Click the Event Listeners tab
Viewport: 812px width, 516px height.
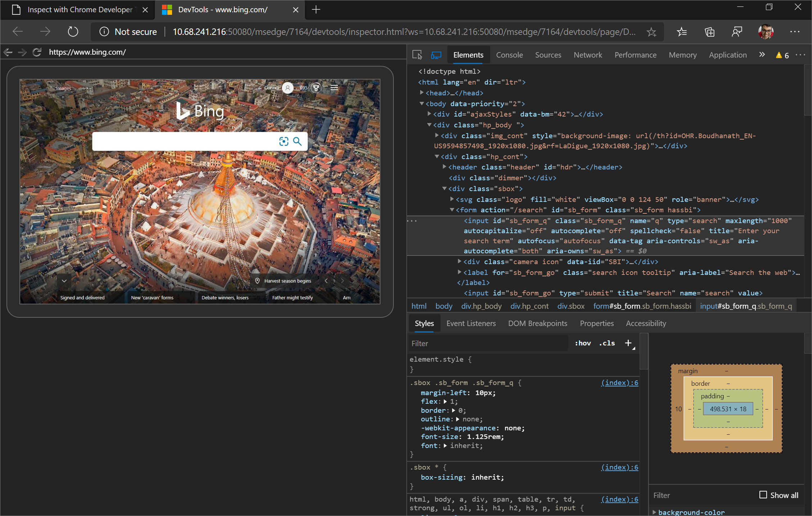tap(472, 323)
